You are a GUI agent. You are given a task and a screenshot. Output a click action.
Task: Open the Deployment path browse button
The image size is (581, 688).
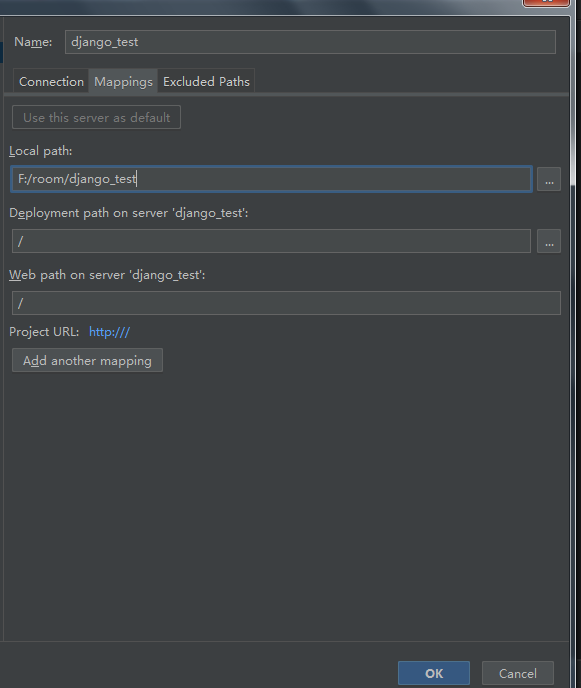coord(549,241)
